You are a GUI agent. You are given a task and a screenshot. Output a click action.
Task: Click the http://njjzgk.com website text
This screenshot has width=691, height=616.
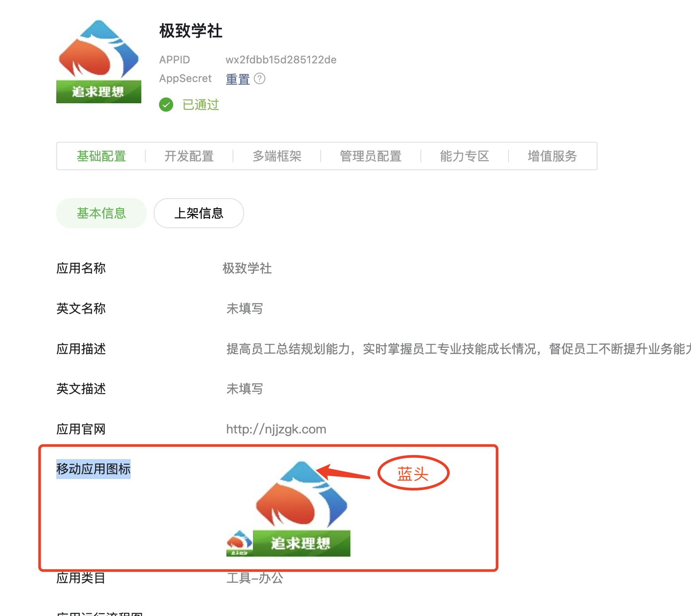coord(276,429)
